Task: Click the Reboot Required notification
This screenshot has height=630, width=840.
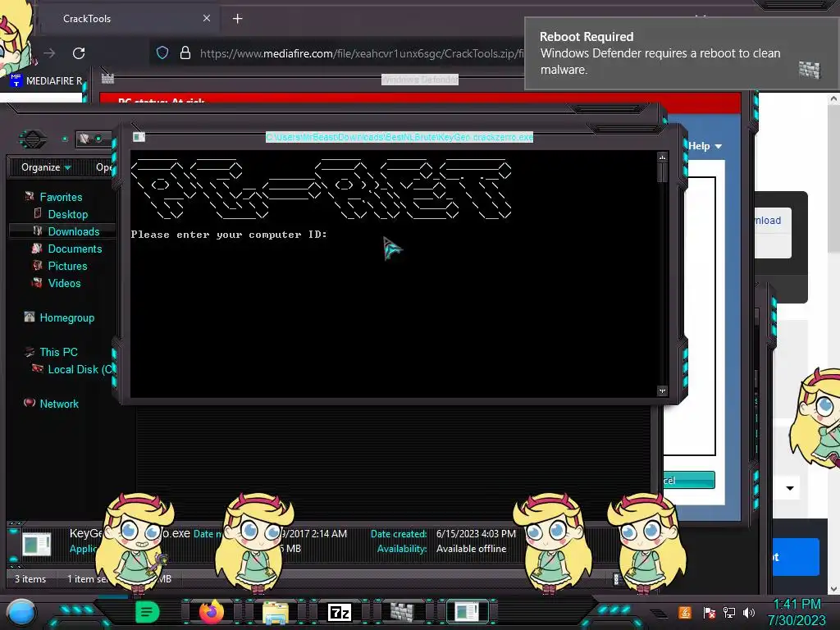Action: coord(682,52)
